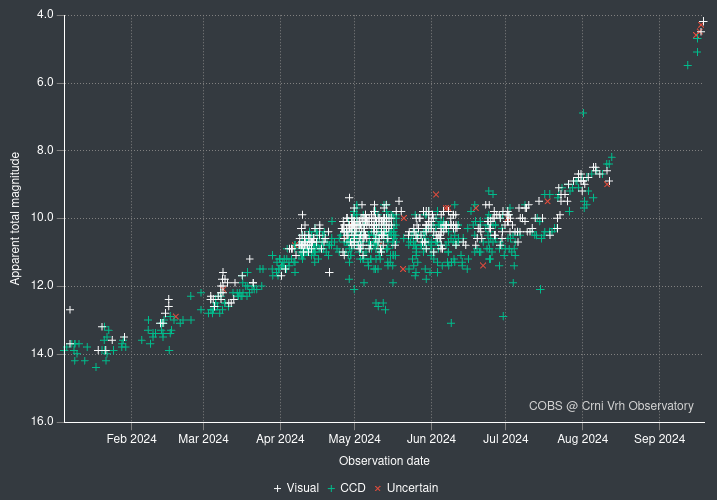The image size is (717, 500).
Task: Click the '6.0' y-axis label
Action: [x=45, y=82]
